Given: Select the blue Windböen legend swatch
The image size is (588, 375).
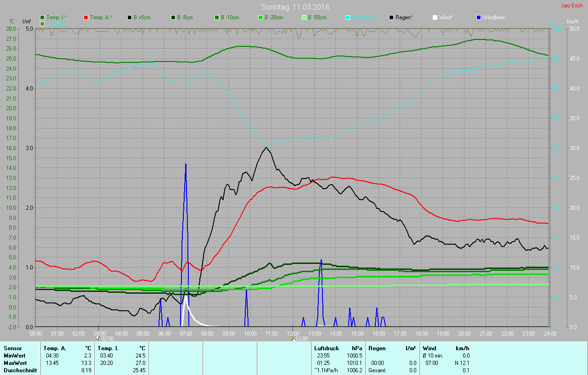Looking at the screenshot, I should pyautogui.click(x=479, y=17).
